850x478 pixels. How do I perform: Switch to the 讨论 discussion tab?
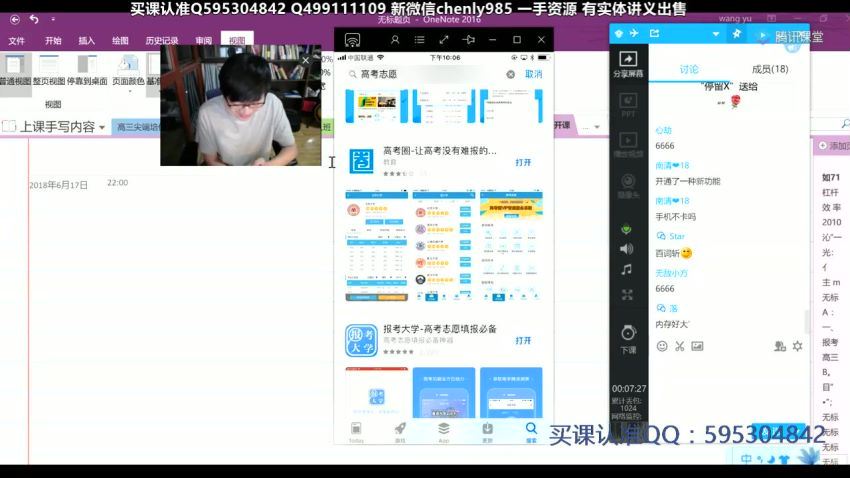click(x=688, y=69)
